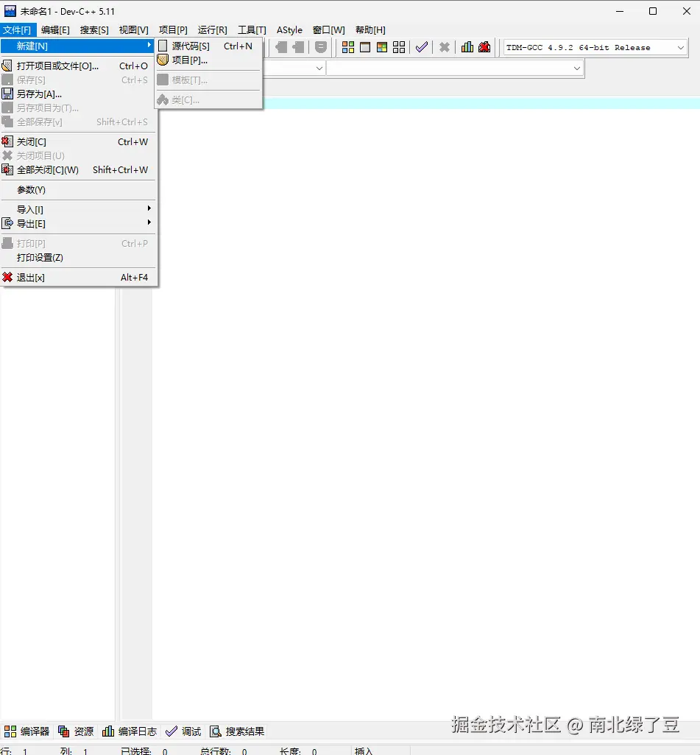This screenshot has height=755, width=700.
Task: Open the 文件[F] menu in the menu bar
Action: click(x=17, y=30)
